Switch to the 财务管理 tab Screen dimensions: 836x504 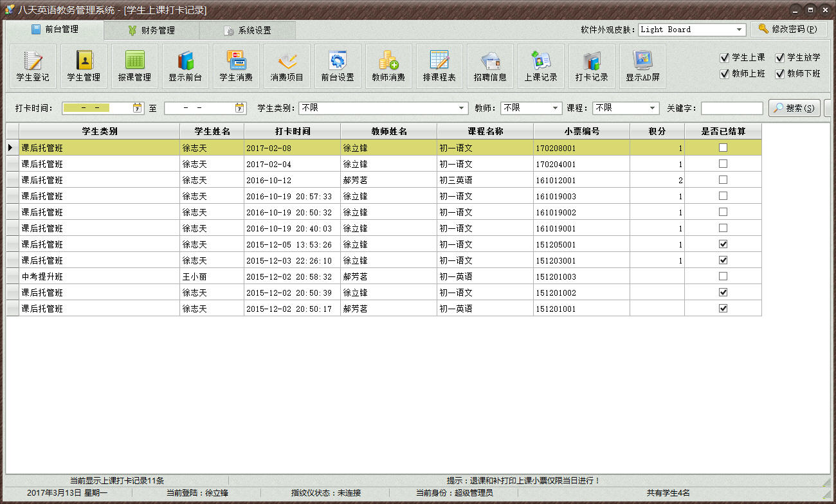(x=152, y=30)
